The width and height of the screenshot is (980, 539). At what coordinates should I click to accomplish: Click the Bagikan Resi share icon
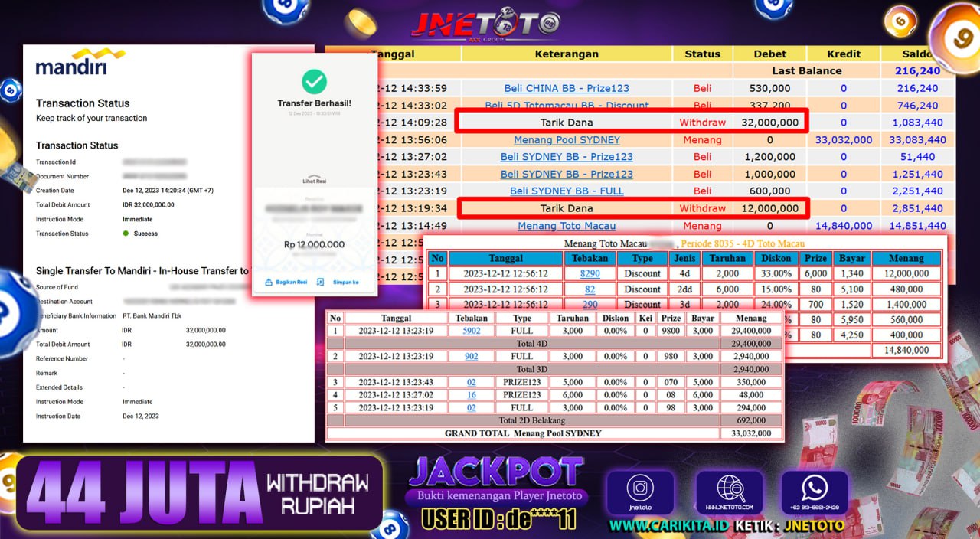pyautogui.click(x=269, y=283)
